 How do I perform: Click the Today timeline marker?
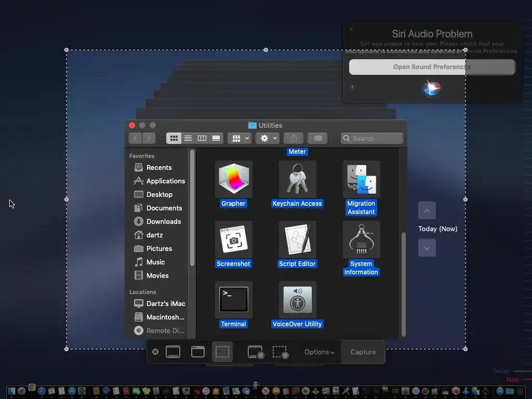[x=501, y=371]
